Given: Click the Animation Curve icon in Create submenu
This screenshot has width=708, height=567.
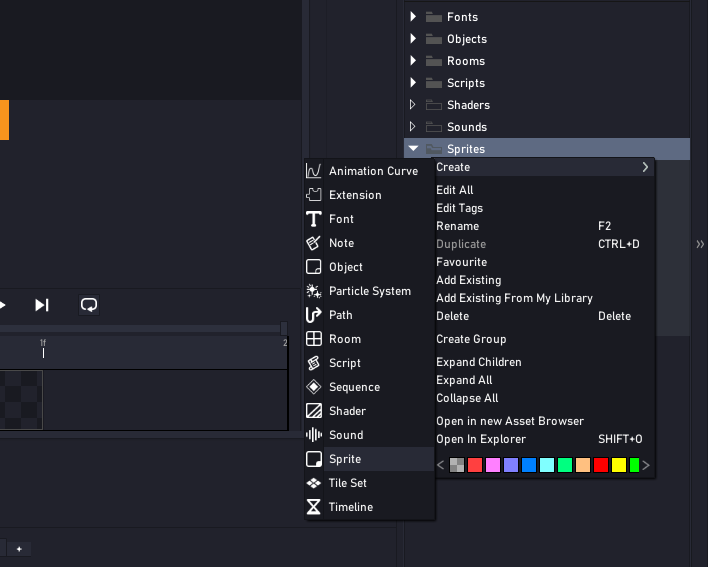Looking at the screenshot, I should pyautogui.click(x=314, y=171).
